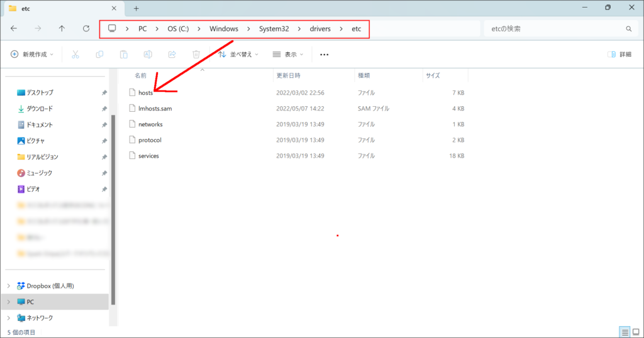Open the 並べ替え sort dropdown
Viewport: 644px width, 338px height.
click(238, 55)
